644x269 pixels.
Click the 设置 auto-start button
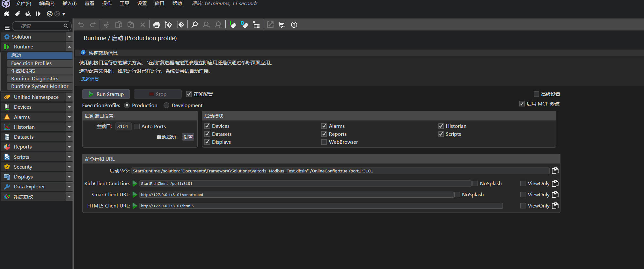(x=188, y=137)
